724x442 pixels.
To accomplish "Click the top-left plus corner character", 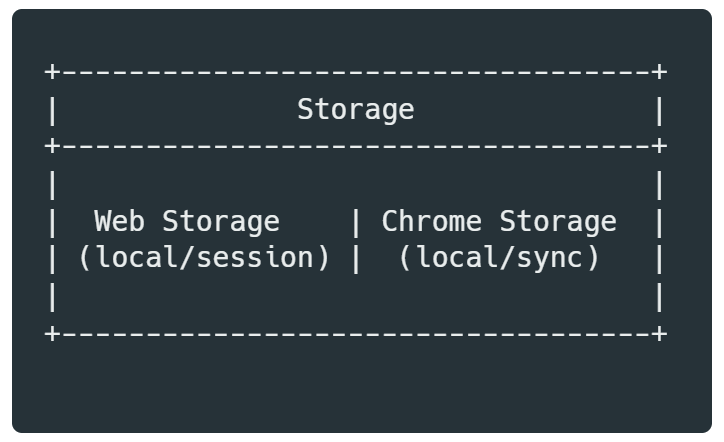I will 52,72.
